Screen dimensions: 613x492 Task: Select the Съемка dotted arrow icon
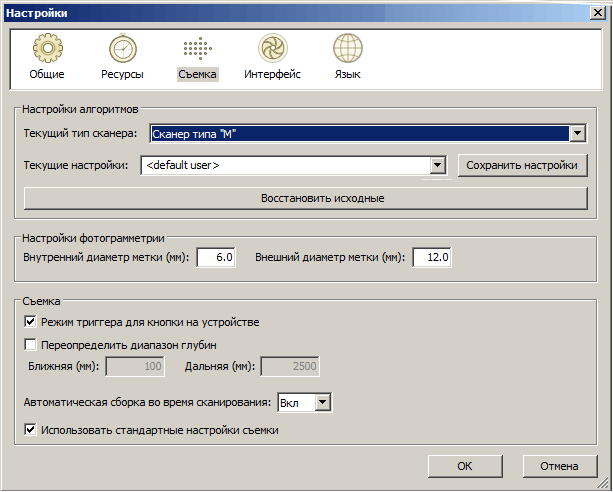pyautogui.click(x=197, y=48)
